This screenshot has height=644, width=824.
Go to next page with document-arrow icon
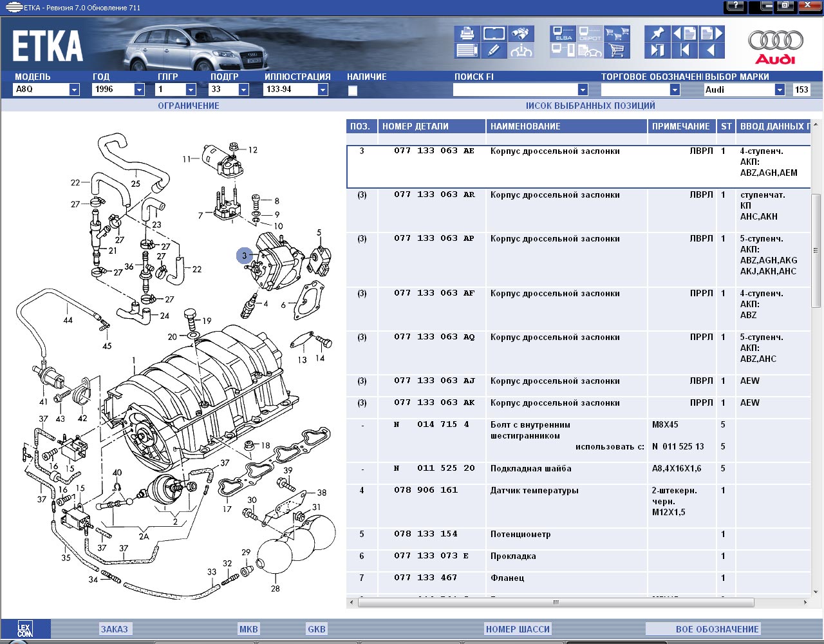tap(711, 33)
